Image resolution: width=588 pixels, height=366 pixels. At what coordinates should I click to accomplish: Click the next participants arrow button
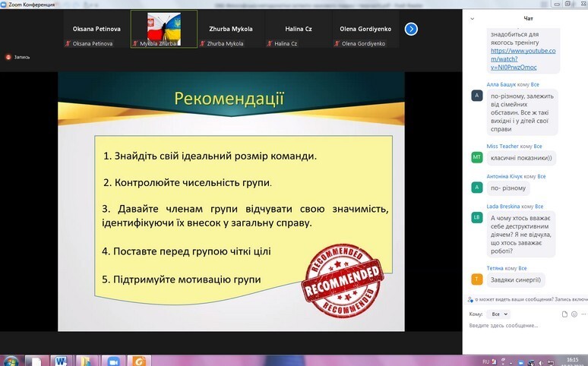point(411,29)
